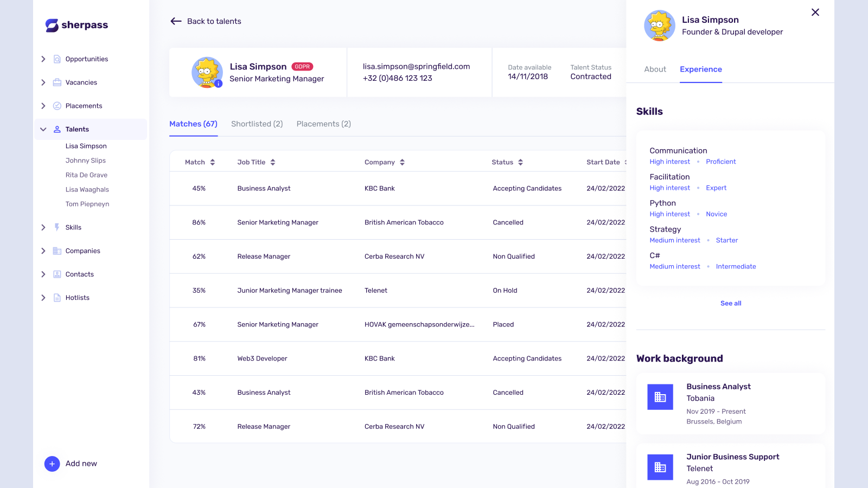Select the Experience tab
The width and height of the screenshot is (868, 488).
pos(701,69)
